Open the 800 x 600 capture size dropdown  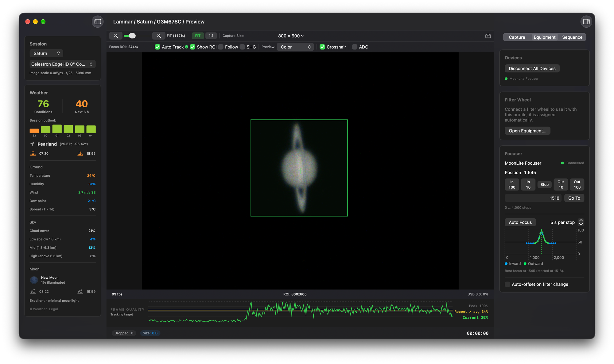point(291,36)
